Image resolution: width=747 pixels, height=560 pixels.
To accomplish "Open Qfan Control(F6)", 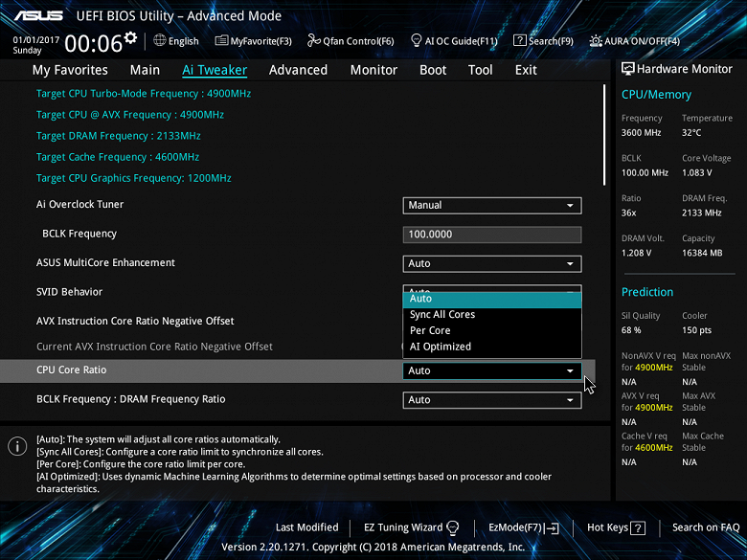I will coord(351,41).
